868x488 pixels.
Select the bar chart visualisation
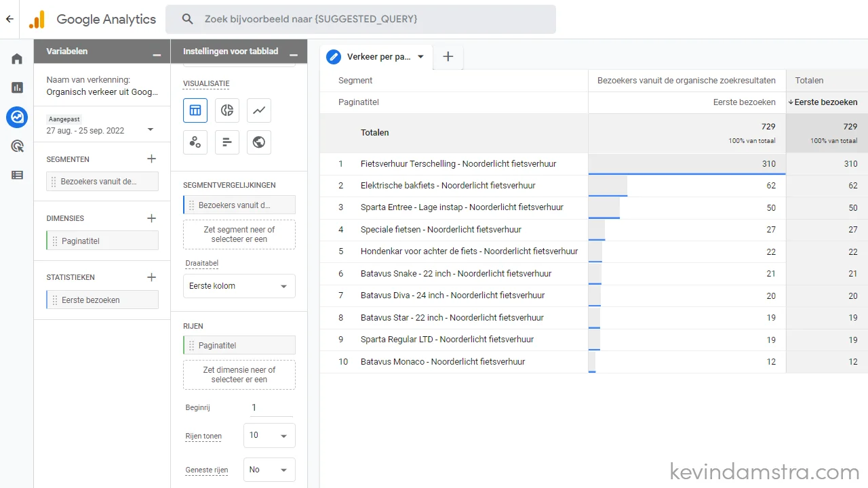(227, 142)
